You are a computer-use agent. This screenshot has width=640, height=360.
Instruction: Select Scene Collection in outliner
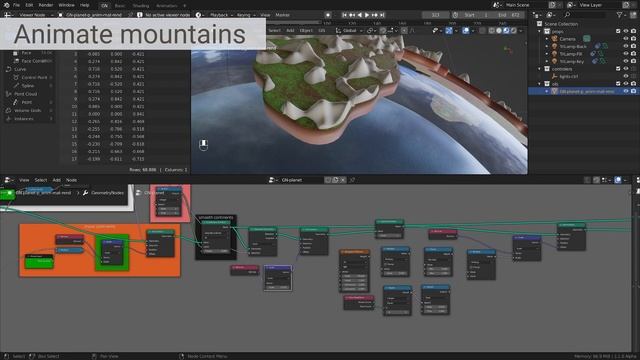point(561,24)
